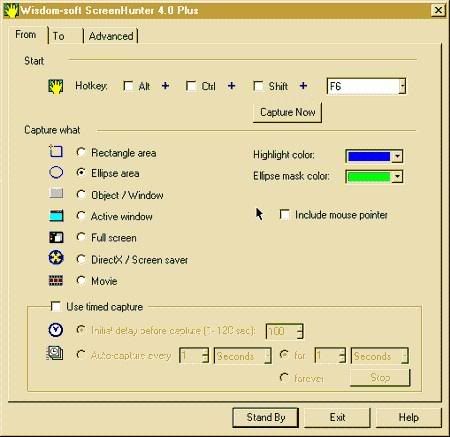Click the ScreenHunter hand icon in title bar

(x=11, y=11)
